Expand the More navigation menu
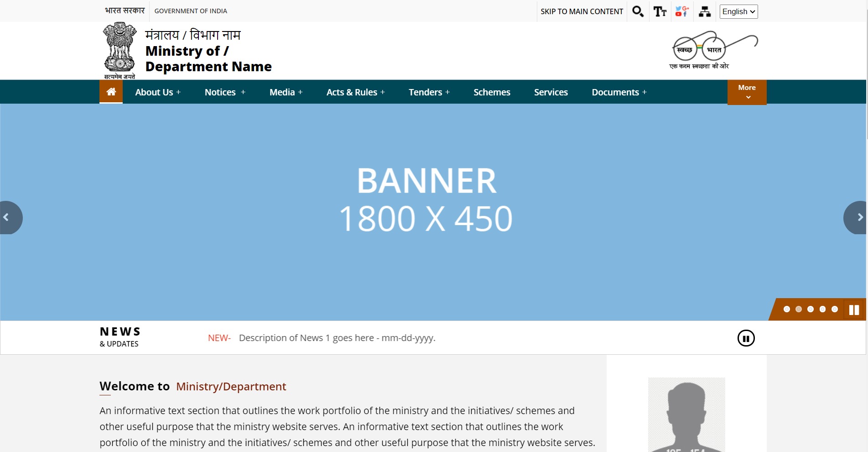Viewport: 868px width, 452px height. [747, 92]
